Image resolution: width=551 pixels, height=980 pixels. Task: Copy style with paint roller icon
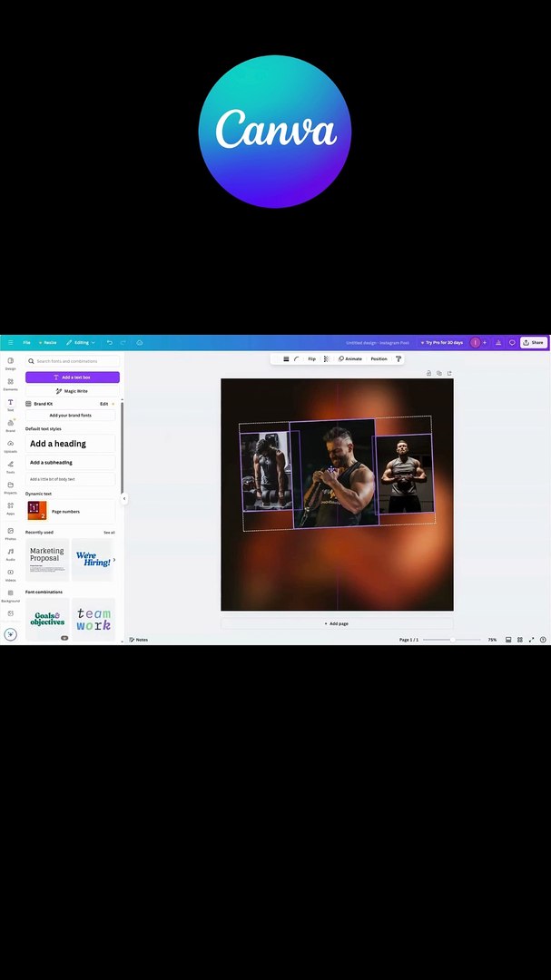pos(398,358)
